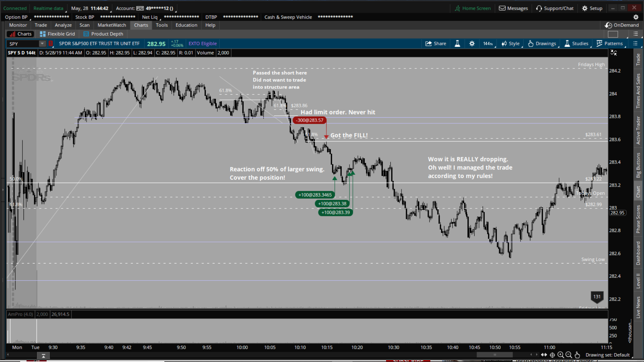
Task: Open the Active Trader sidebar panel
Action: [638, 130]
